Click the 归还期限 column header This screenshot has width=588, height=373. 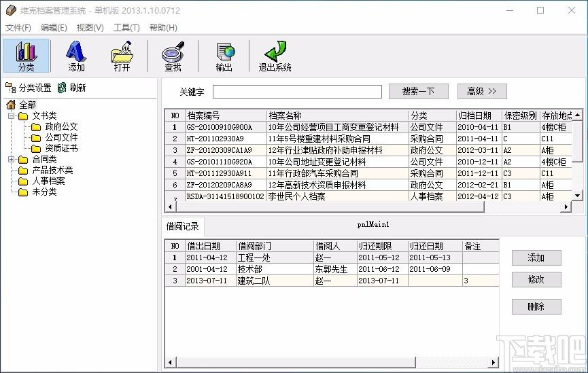coord(382,246)
